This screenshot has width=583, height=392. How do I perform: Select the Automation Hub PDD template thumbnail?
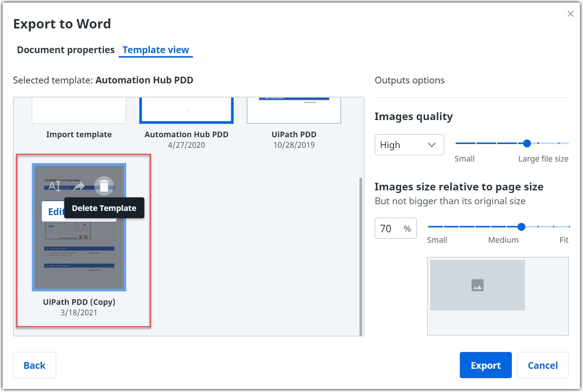point(186,110)
